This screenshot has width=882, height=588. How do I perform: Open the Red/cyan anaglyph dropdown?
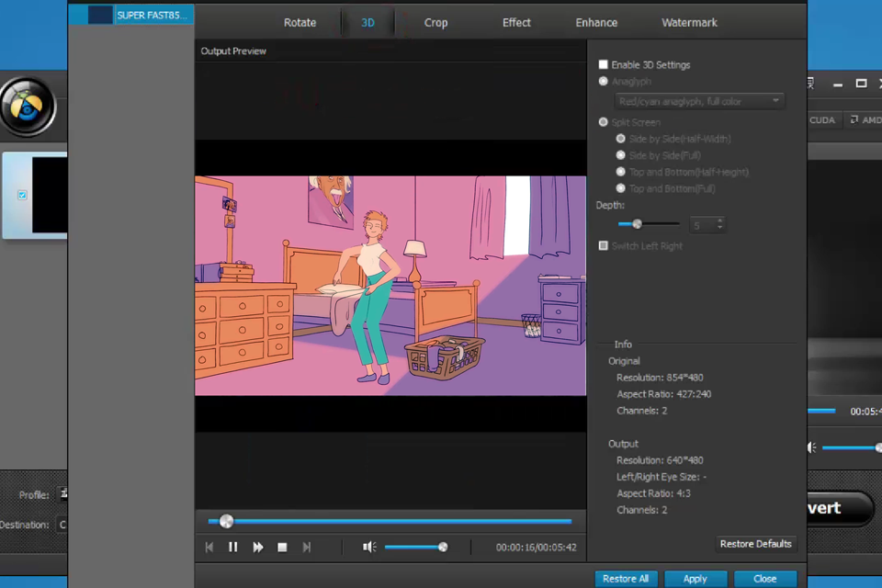[x=698, y=101]
